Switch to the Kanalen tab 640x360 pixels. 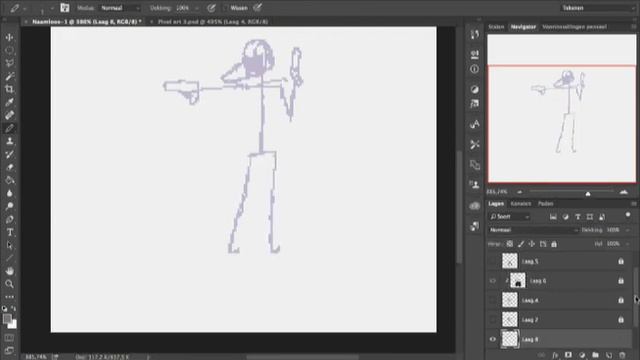(x=521, y=204)
